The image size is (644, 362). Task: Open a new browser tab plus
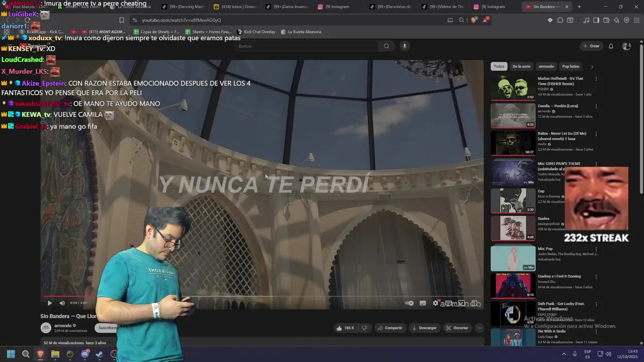click(x=579, y=7)
